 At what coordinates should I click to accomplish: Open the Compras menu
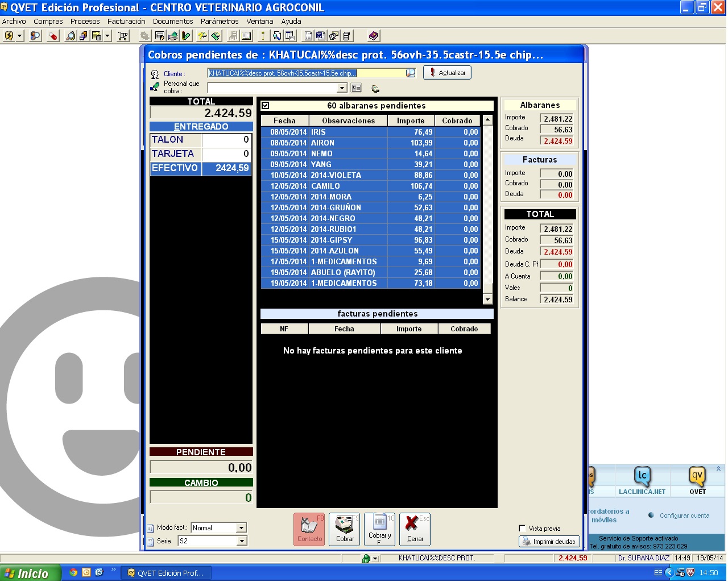(48, 22)
